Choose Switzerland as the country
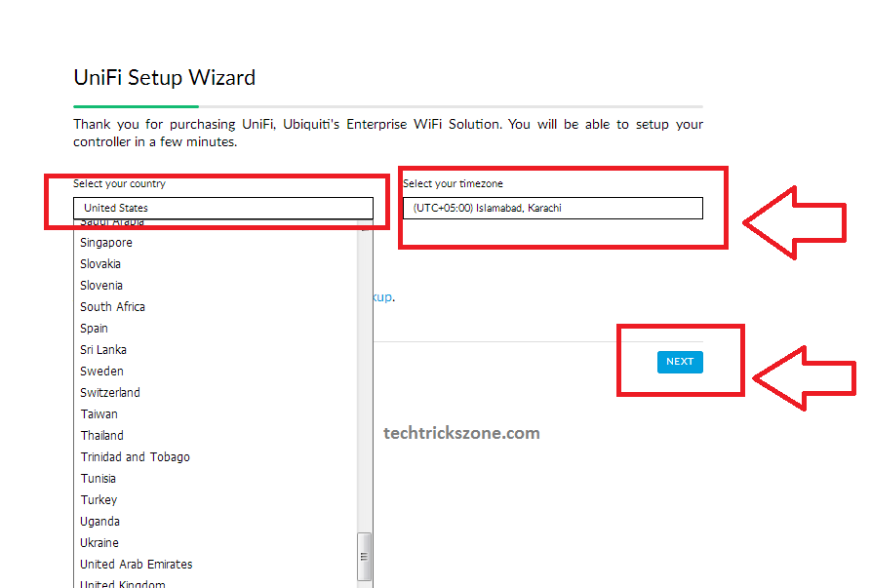The height and width of the screenshot is (588, 871). 110,393
